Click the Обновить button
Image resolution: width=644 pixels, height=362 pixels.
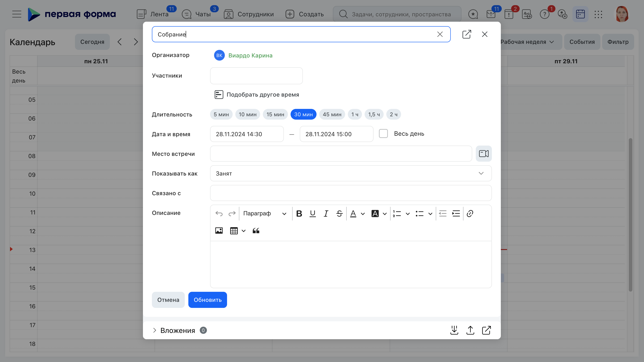pos(208,300)
